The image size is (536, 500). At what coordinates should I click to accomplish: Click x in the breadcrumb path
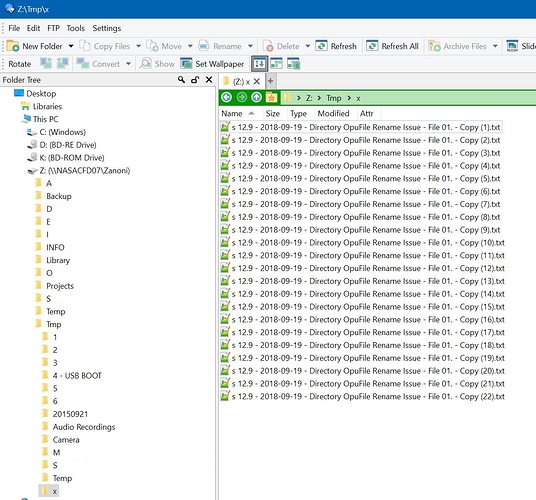[x=358, y=99]
